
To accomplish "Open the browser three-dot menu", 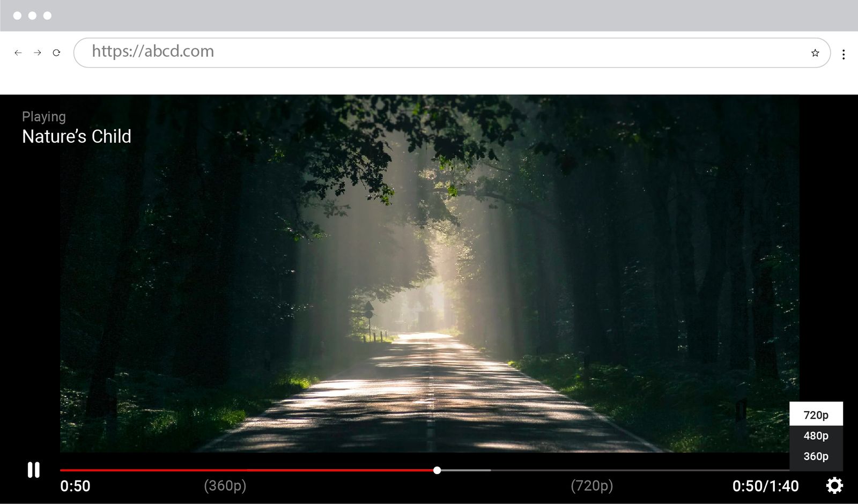I will pyautogui.click(x=844, y=53).
